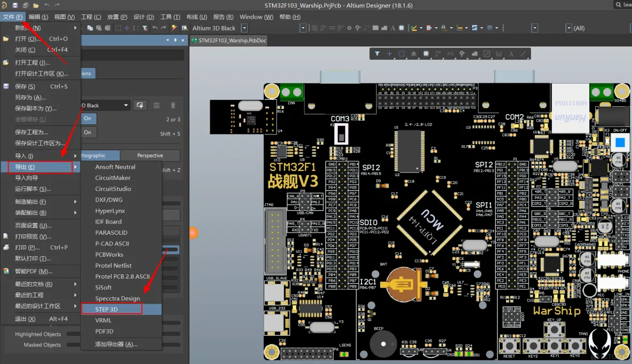Image resolution: width=632 pixels, height=364 pixels.
Task: Switch projection to Perspective
Action: click(x=150, y=156)
